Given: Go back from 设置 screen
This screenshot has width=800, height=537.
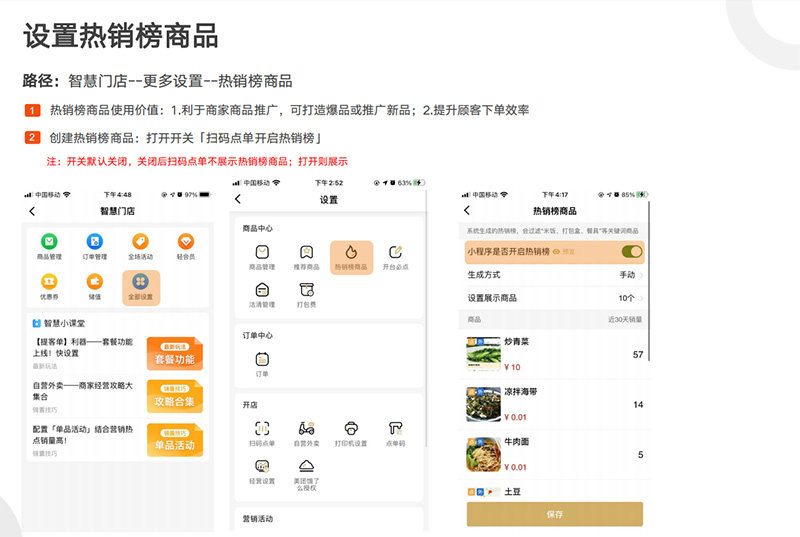Looking at the screenshot, I should pyautogui.click(x=238, y=199).
